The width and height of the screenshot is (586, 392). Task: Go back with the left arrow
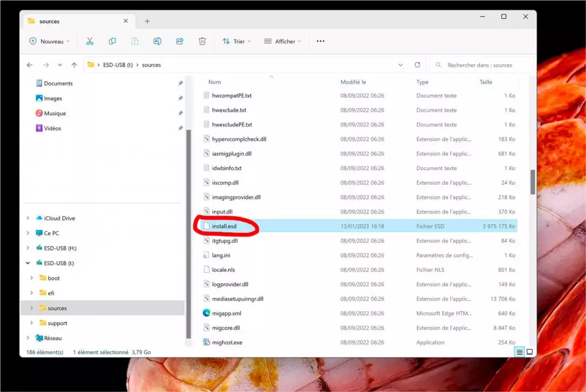30,65
